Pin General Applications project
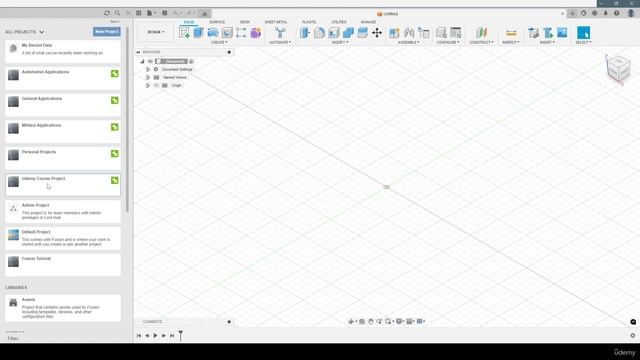The width and height of the screenshot is (640, 360). [x=115, y=100]
